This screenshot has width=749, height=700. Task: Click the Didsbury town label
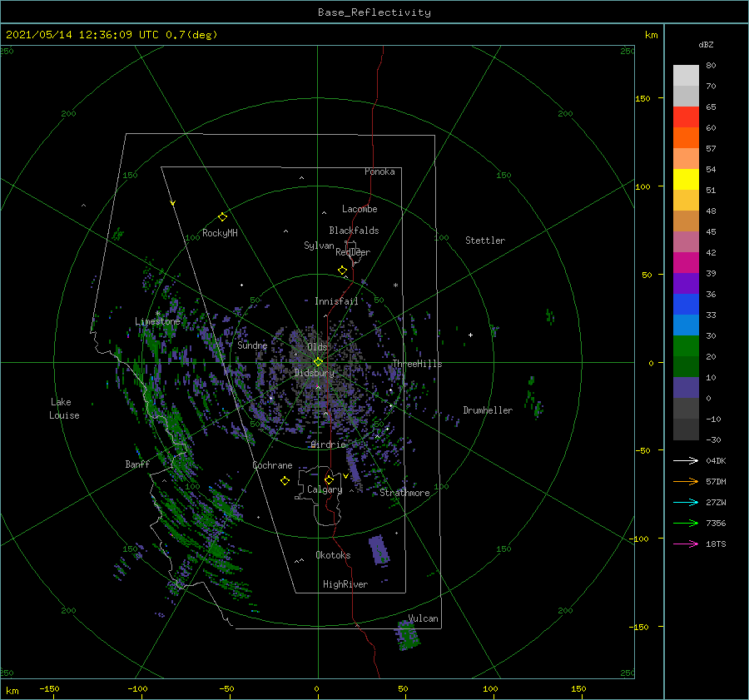(x=314, y=373)
